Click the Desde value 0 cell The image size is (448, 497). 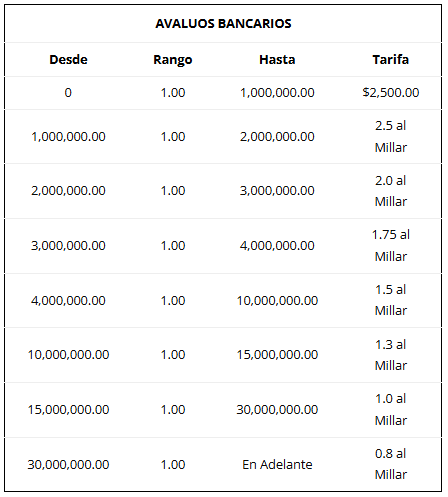coord(68,93)
